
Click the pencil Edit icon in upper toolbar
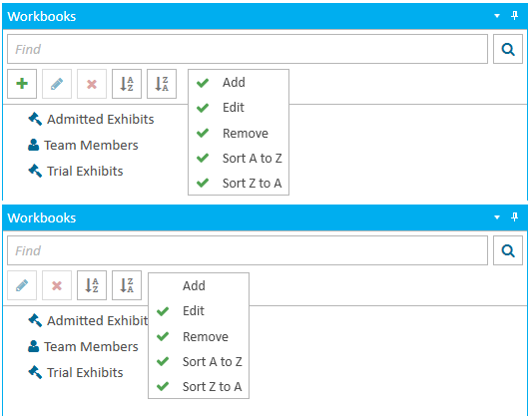(57, 84)
